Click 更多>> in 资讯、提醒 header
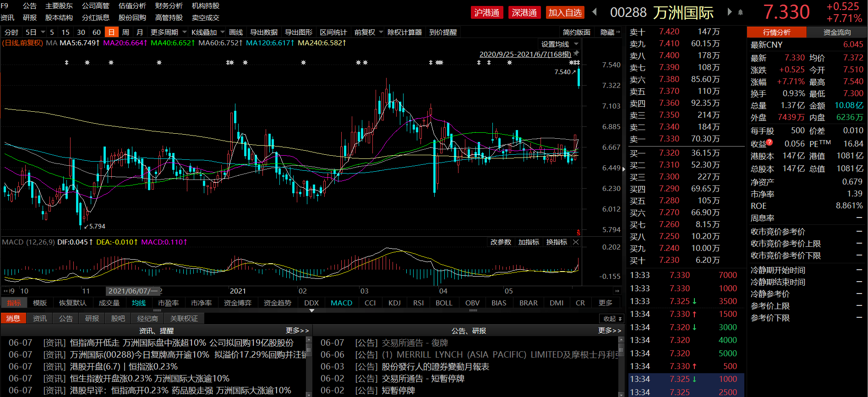 297,331
